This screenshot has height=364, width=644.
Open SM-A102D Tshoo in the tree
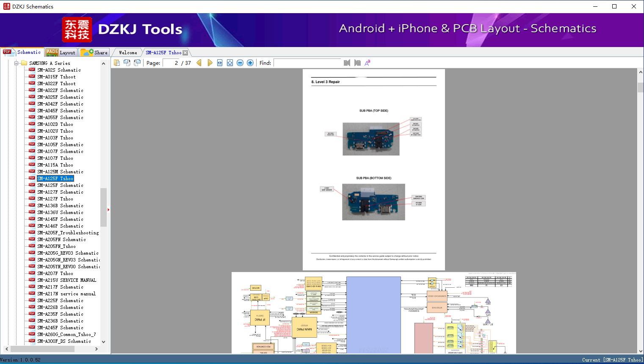click(x=55, y=124)
